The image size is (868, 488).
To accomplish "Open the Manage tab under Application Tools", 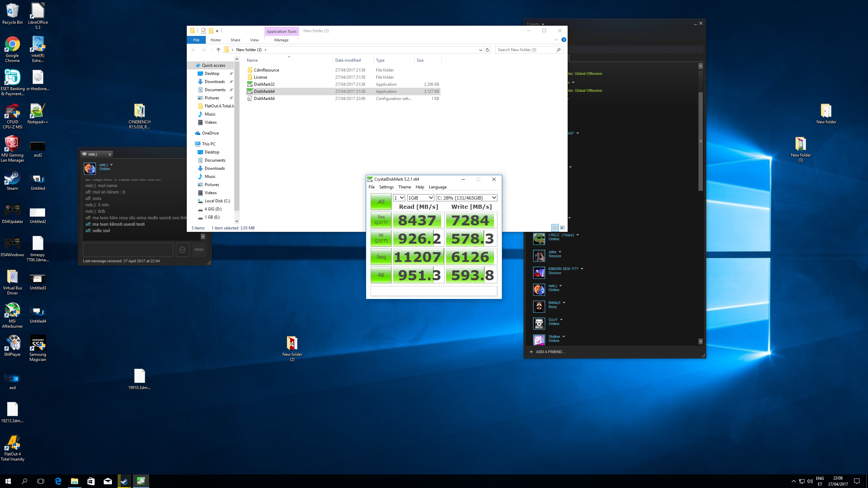I will coord(281,40).
